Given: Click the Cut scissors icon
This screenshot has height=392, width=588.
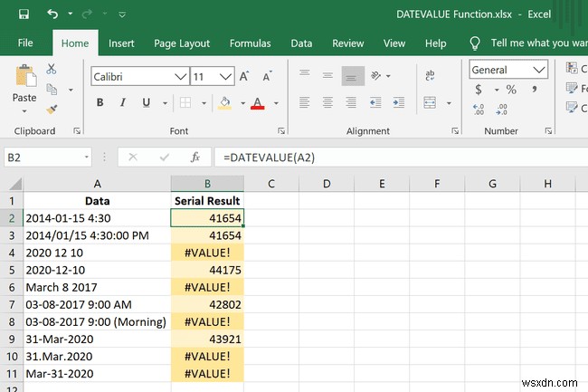Looking at the screenshot, I should pyautogui.click(x=51, y=69).
